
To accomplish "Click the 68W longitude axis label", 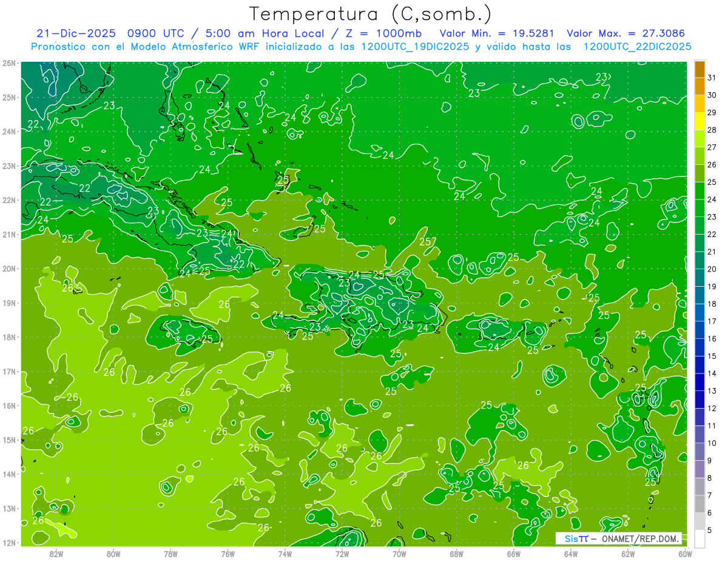I will coord(456,554).
